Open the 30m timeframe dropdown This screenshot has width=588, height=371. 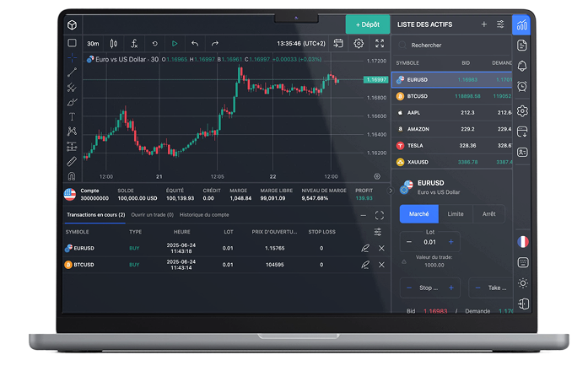tap(93, 44)
